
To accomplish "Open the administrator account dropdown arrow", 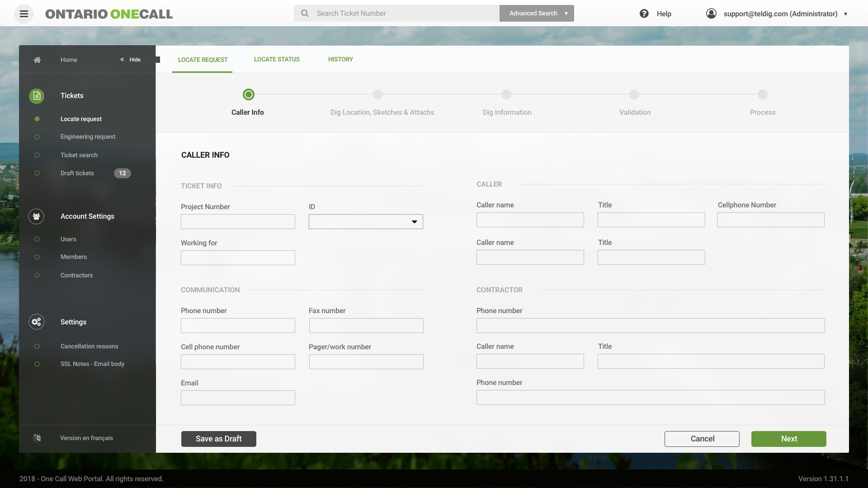I will click(845, 14).
